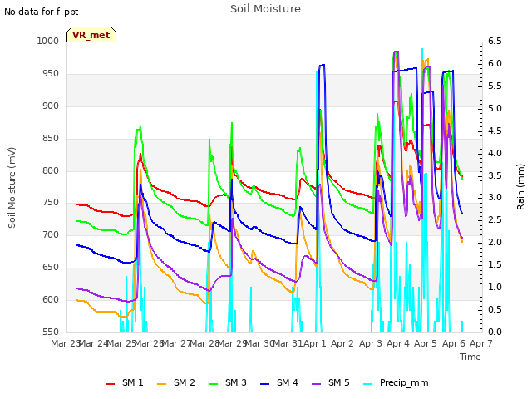Click the 4.5 tick on rain axis

(495, 131)
